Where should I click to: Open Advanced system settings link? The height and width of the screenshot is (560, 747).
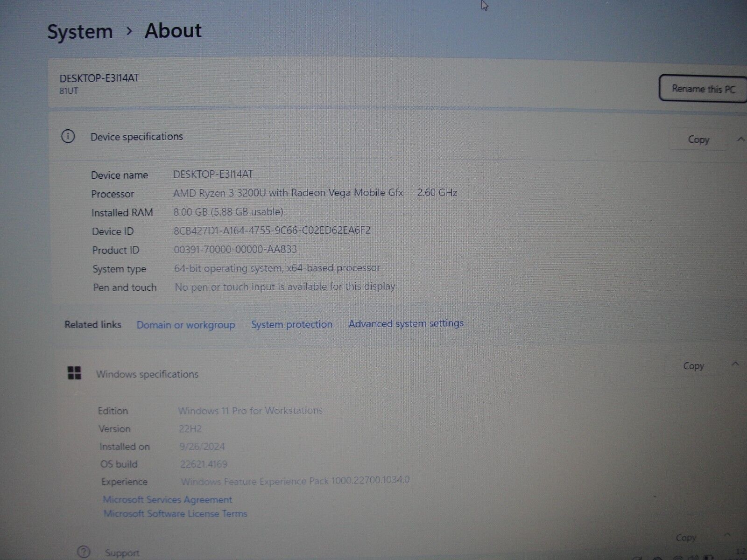(406, 323)
